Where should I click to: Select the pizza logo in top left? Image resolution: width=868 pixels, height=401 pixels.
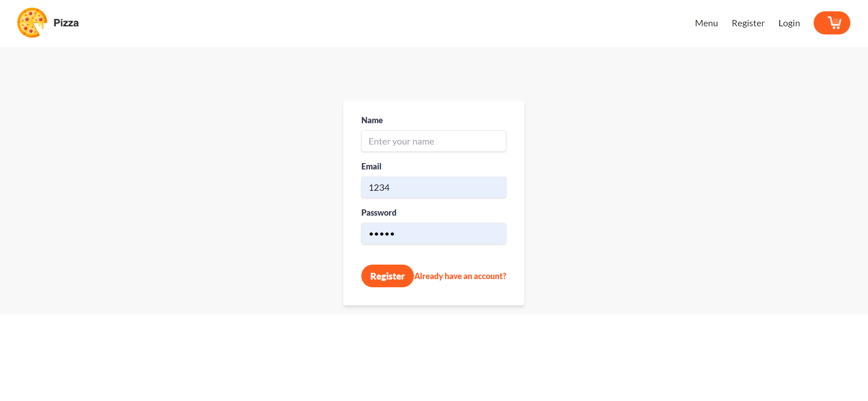(32, 22)
